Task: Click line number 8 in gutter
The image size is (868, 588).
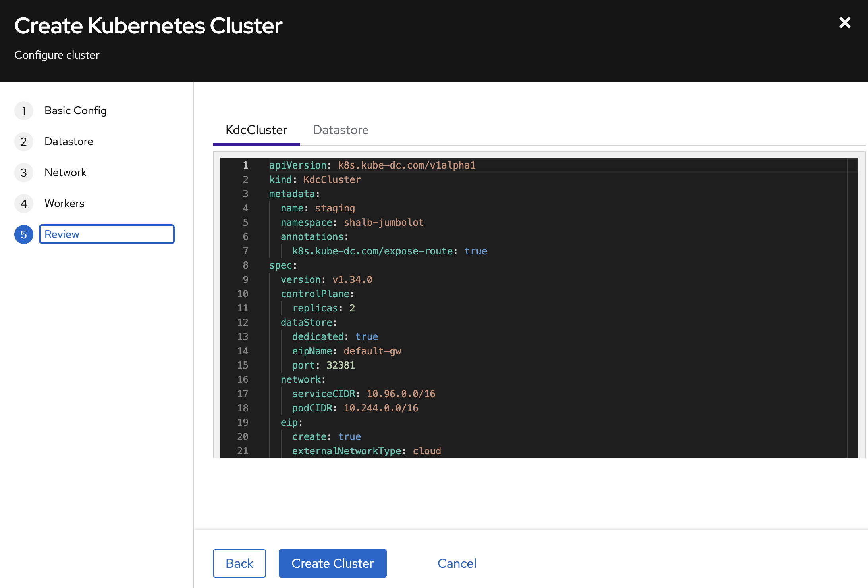Action: coord(245,265)
